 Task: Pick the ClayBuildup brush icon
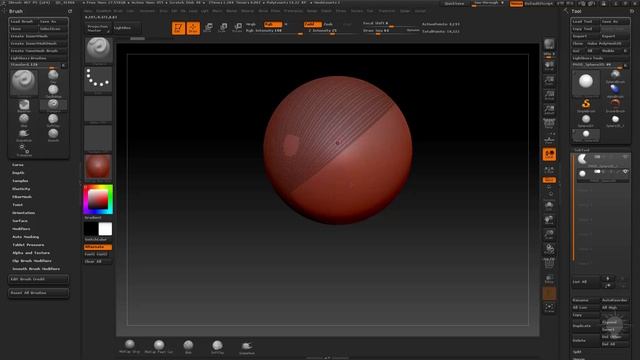point(53,91)
